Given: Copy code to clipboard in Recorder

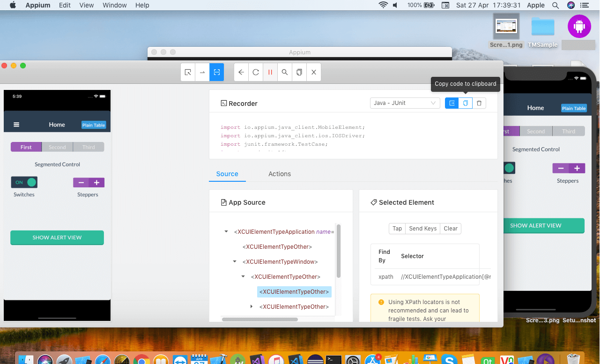Looking at the screenshot, I should pyautogui.click(x=465, y=103).
